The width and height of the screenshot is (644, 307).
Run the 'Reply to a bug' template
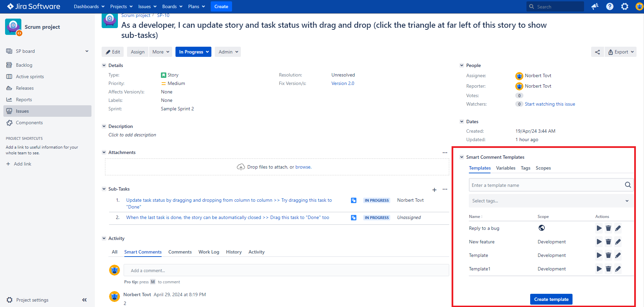click(x=599, y=228)
